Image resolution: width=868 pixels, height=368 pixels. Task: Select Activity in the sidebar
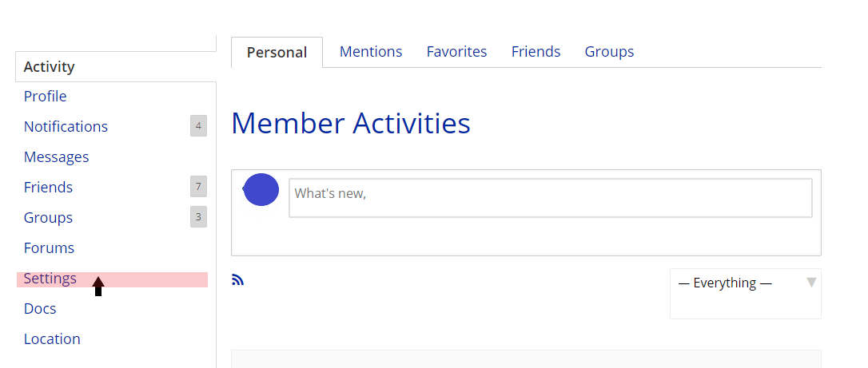coord(50,67)
